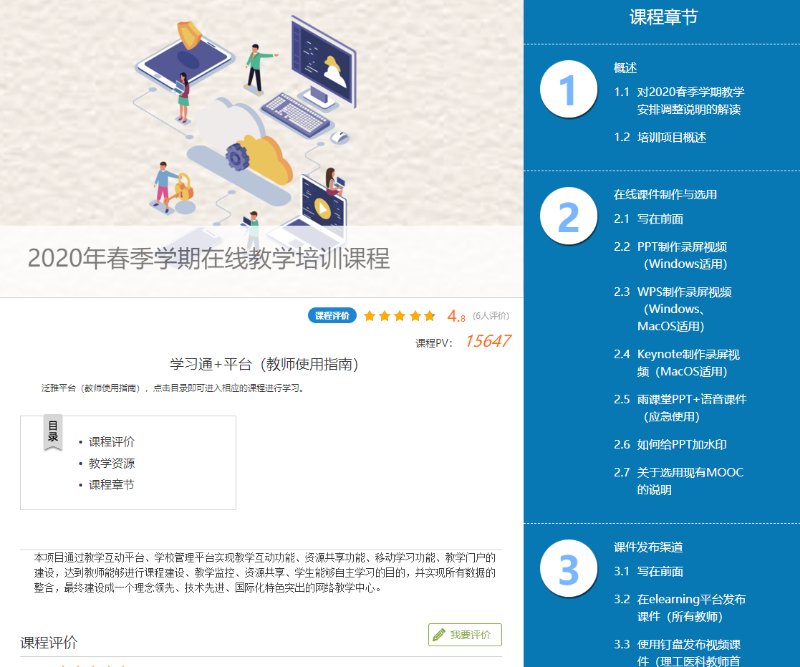Click the chapter 2 number circle
The width and height of the screenshot is (800, 667).
point(568,217)
